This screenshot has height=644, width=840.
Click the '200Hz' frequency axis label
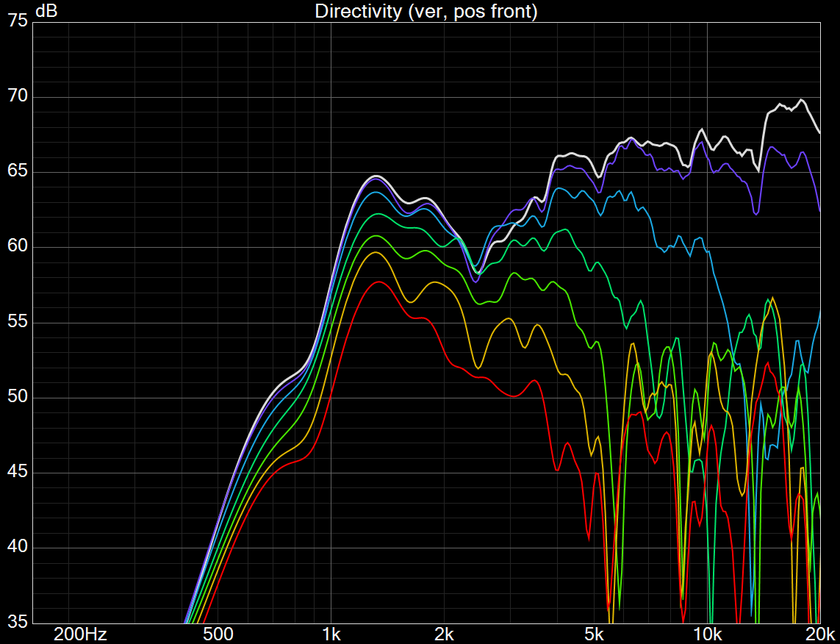(x=80, y=635)
